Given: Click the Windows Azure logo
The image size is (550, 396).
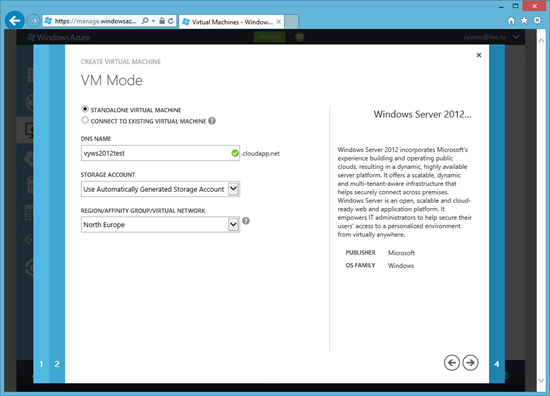Looking at the screenshot, I should (59, 37).
